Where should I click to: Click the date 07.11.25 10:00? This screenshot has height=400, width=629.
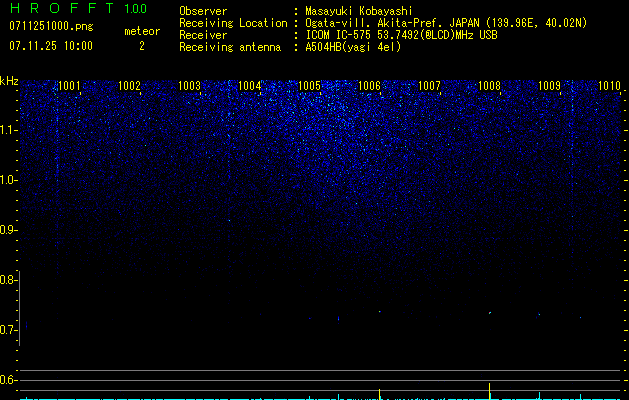(51, 46)
